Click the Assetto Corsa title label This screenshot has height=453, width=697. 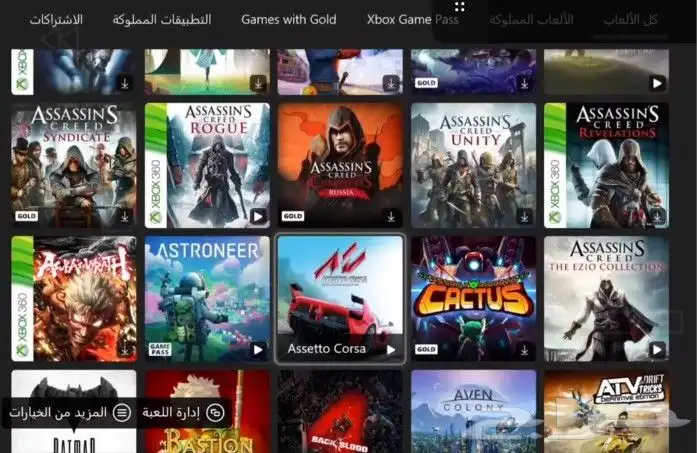point(327,349)
